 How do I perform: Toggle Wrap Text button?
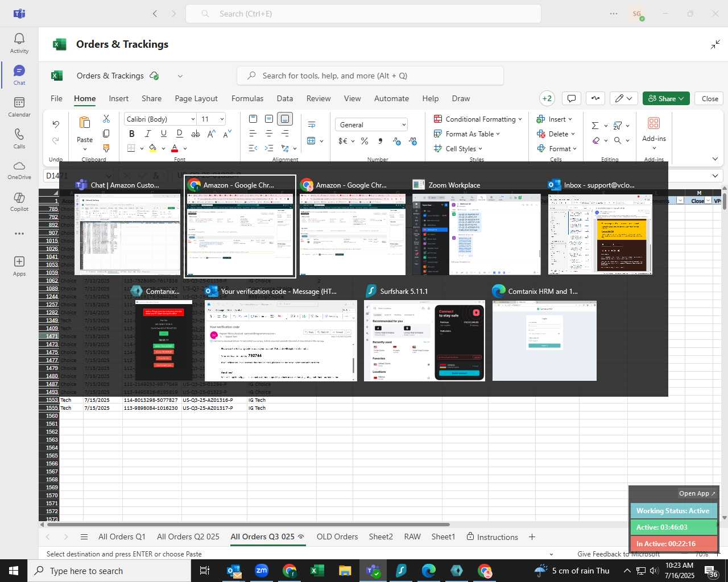pos(312,124)
